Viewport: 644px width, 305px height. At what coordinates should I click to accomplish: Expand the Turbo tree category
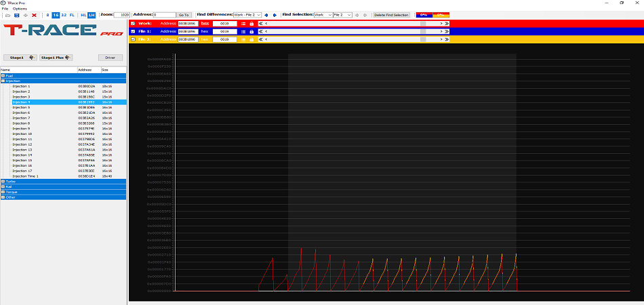click(3, 181)
